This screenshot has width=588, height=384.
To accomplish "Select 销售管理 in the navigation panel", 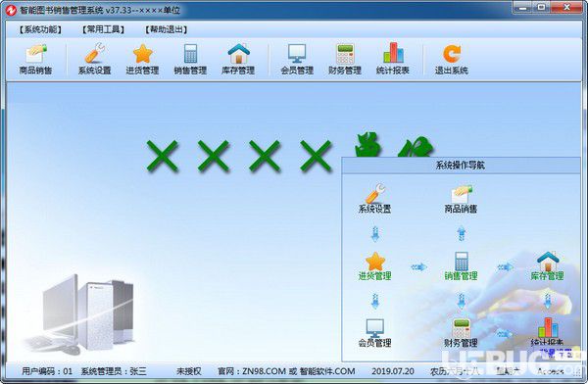I will tap(462, 266).
